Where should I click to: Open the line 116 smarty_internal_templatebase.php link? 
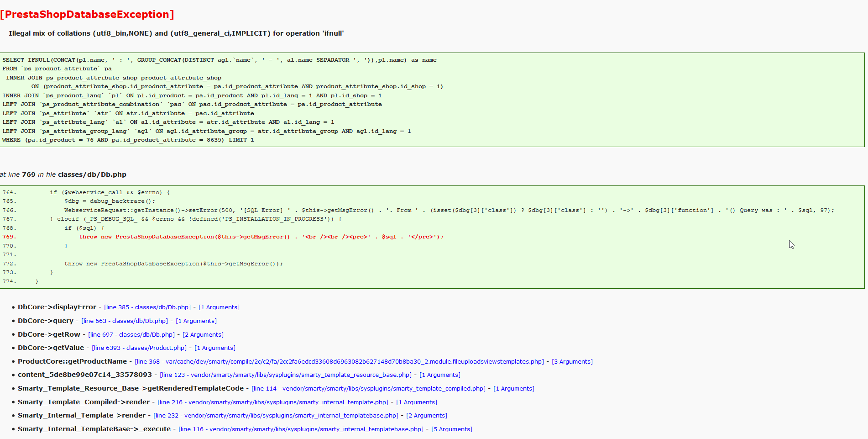301,429
